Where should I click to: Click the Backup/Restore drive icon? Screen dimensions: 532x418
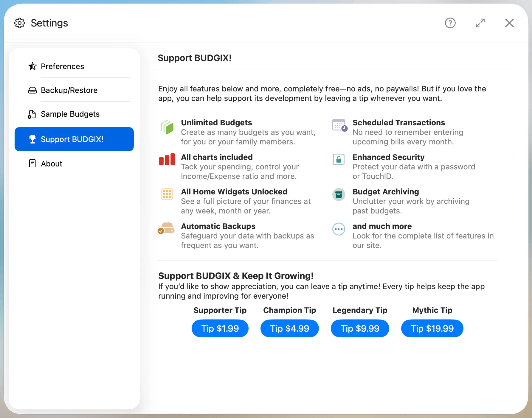coord(32,90)
